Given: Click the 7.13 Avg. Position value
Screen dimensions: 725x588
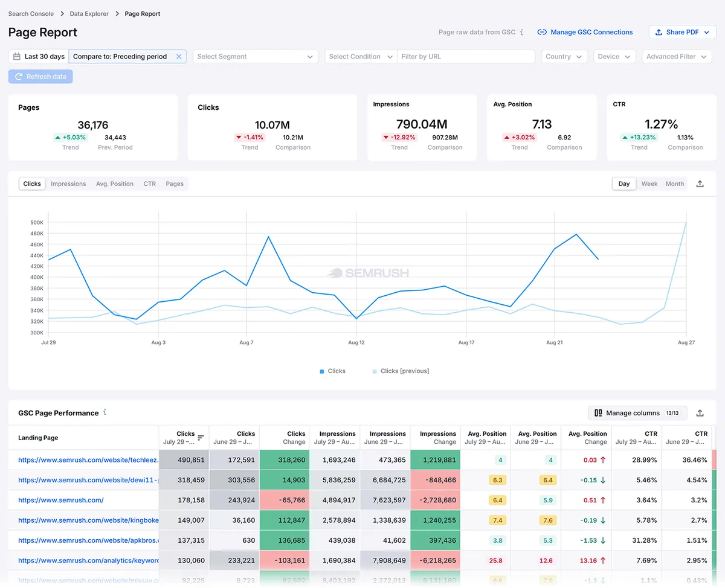Looking at the screenshot, I should coord(542,124).
